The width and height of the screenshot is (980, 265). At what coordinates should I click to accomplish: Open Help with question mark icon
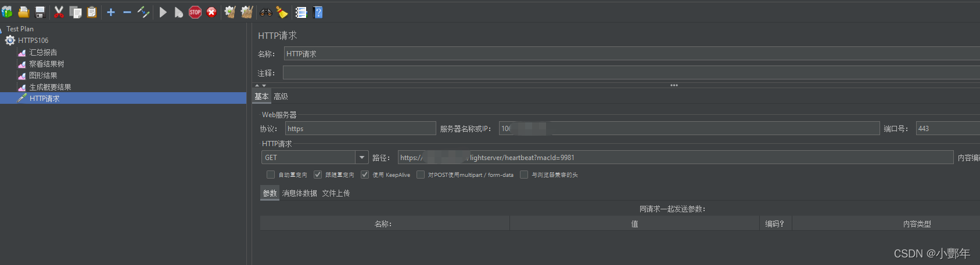(318, 12)
